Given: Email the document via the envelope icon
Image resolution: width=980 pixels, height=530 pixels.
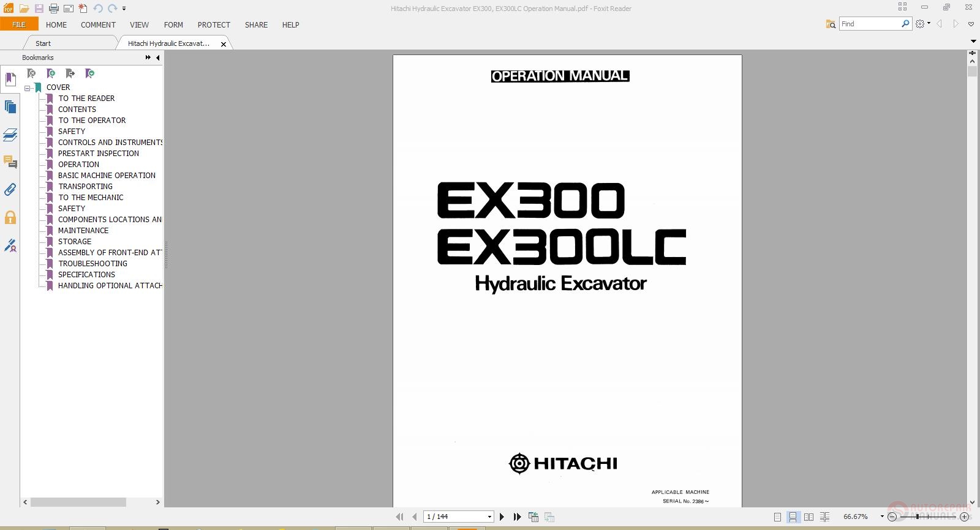Looking at the screenshot, I should (x=69, y=9).
